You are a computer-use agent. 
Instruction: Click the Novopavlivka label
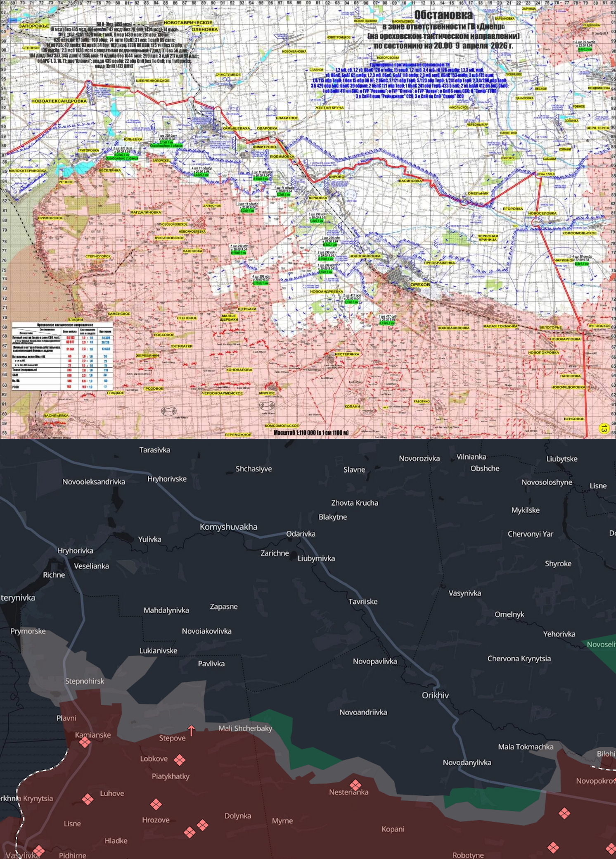(375, 662)
